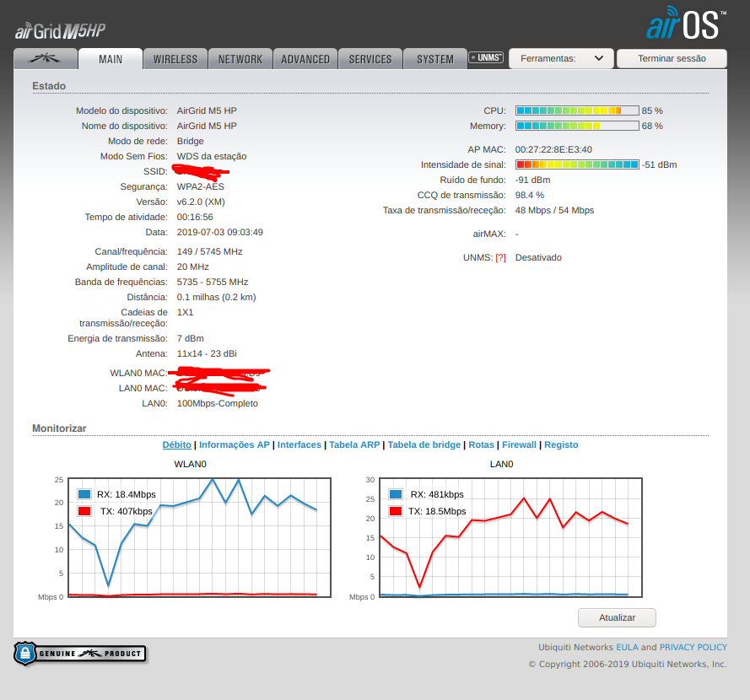Click the Monitorizar section heading
The width and height of the screenshot is (750, 700).
coord(59,428)
